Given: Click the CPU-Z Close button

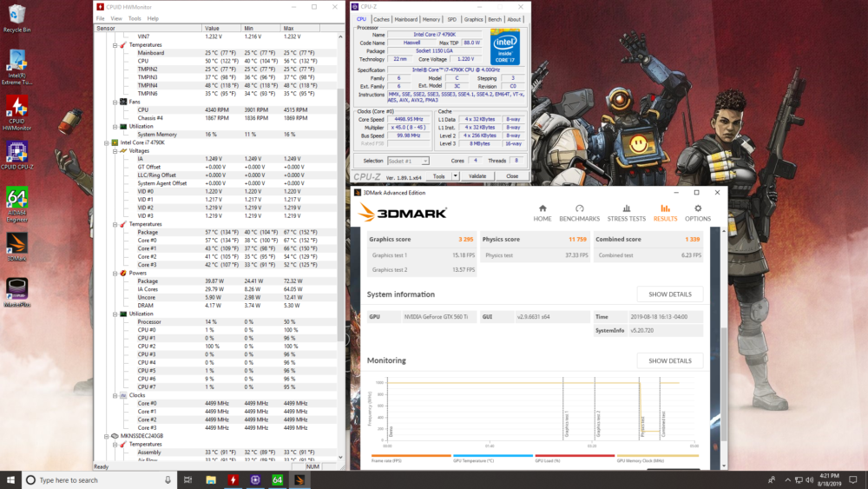Looking at the screenshot, I should coord(512,176).
